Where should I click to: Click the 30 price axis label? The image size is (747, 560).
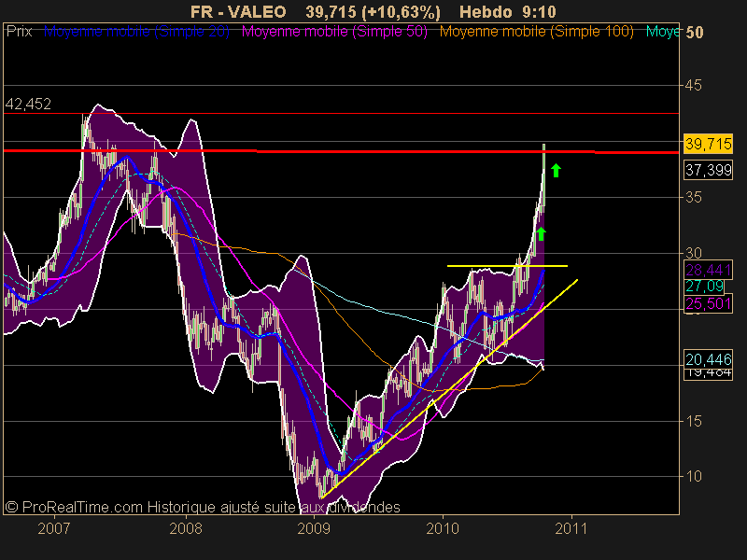tap(694, 253)
